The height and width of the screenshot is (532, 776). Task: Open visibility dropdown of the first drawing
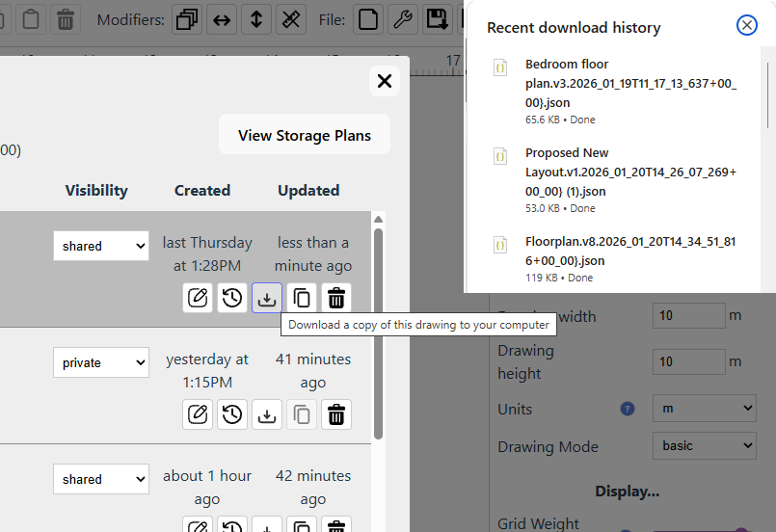[x=101, y=246]
